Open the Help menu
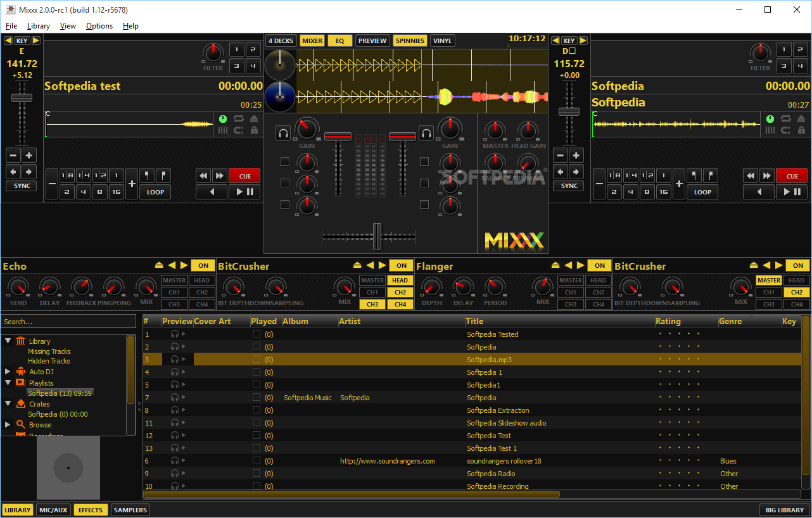Image resolution: width=812 pixels, height=518 pixels. tap(130, 26)
